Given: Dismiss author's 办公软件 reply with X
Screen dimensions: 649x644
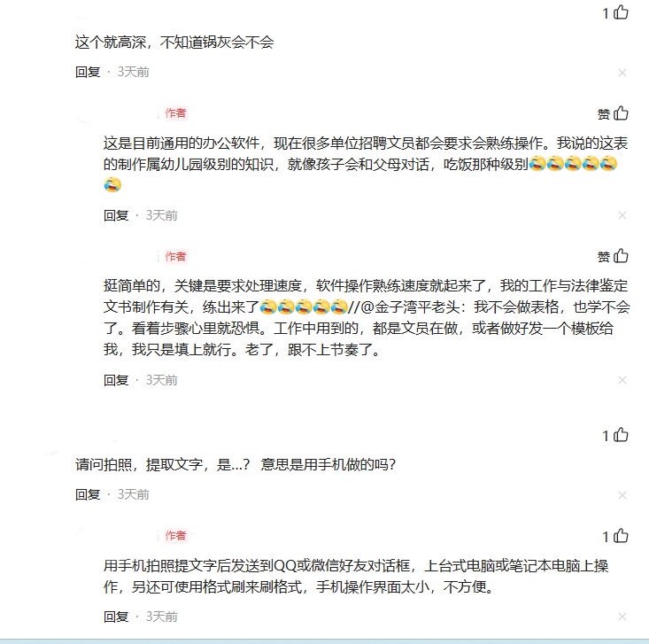Looking at the screenshot, I should (622, 215).
